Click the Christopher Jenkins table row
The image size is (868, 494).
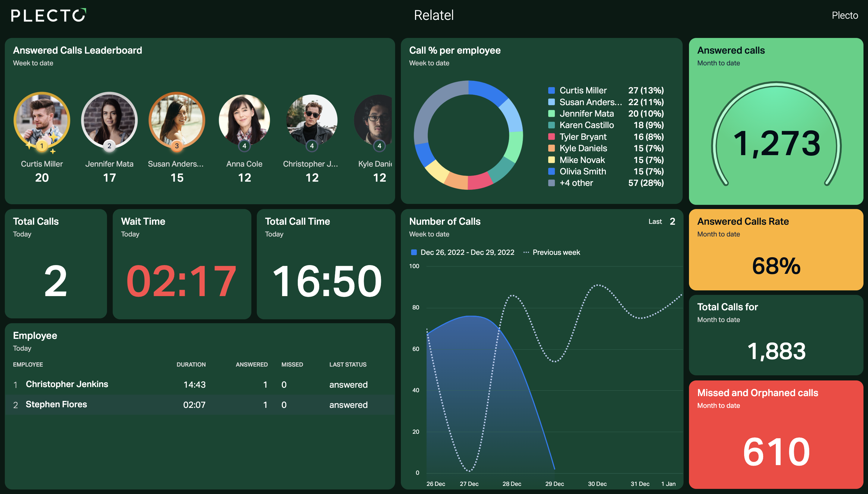tap(200, 384)
